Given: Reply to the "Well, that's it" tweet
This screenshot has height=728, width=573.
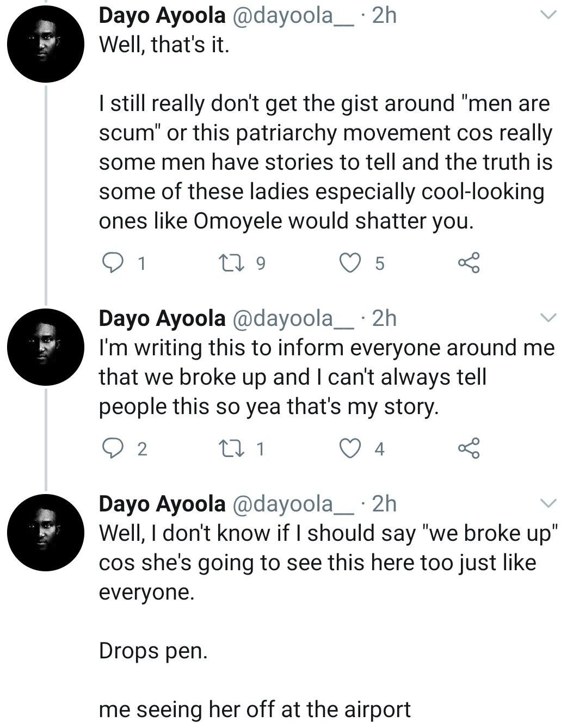Looking at the screenshot, I should click(112, 263).
